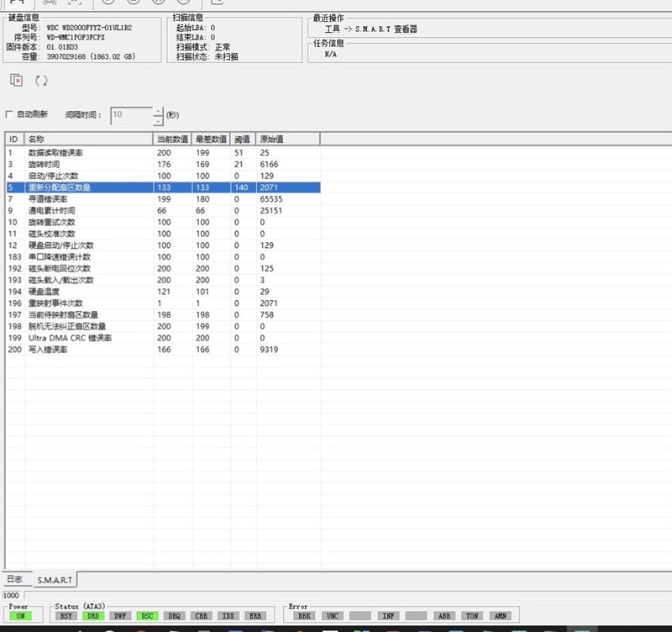Increase the interval with the up spinner arrow

coord(158,112)
